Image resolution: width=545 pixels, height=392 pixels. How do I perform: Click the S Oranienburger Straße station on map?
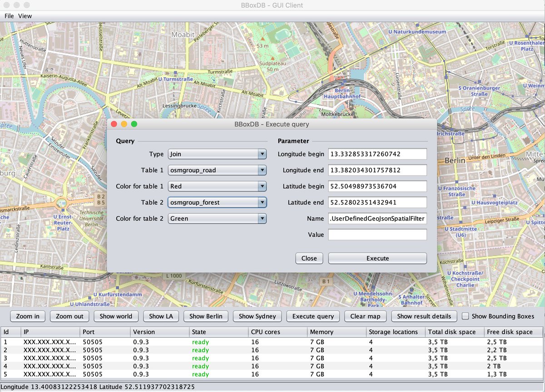pos(479,91)
